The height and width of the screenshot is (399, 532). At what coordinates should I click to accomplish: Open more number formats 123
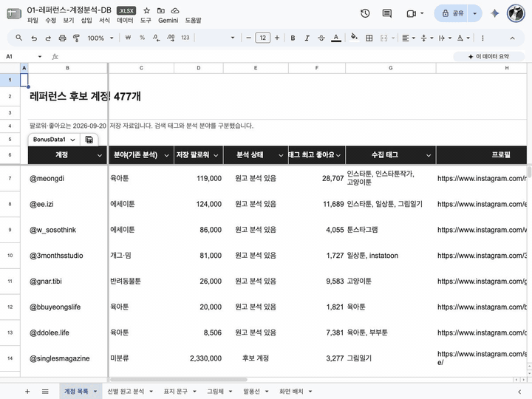coord(185,38)
